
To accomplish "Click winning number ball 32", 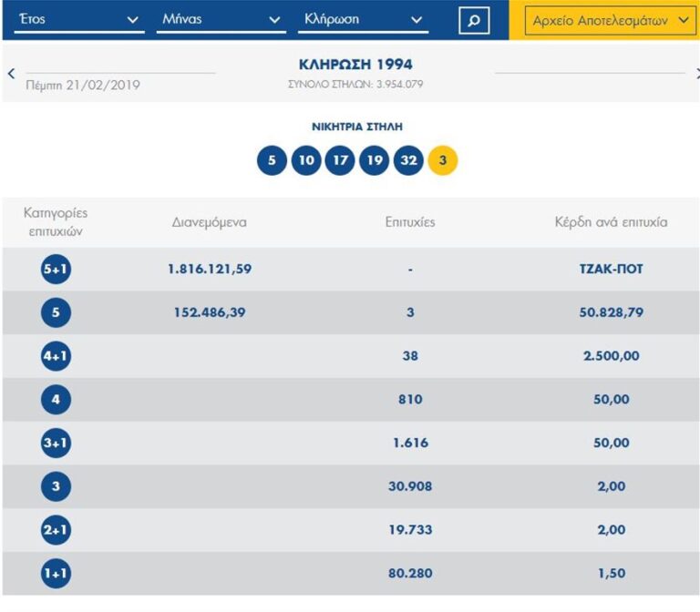I will (x=408, y=161).
